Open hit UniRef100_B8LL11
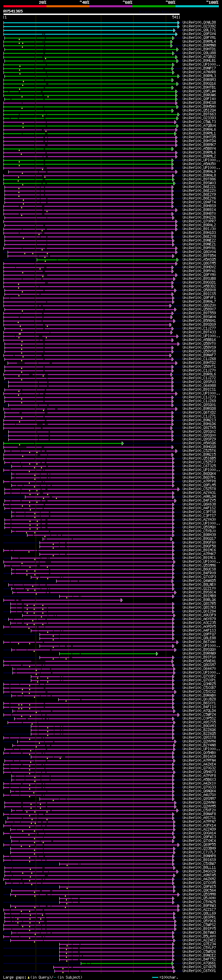Viewport: 222px width, 980px height. point(199,868)
